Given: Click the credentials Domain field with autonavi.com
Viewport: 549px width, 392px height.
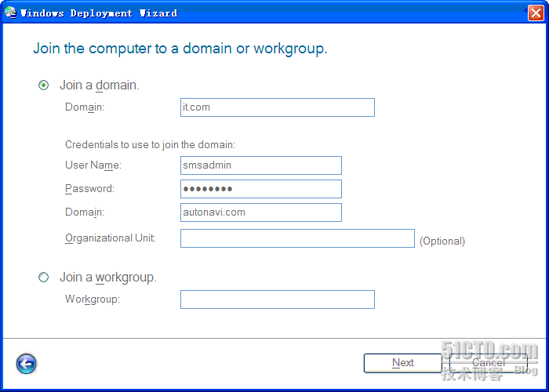Looking at the screenshot, I should pos(261,212).
